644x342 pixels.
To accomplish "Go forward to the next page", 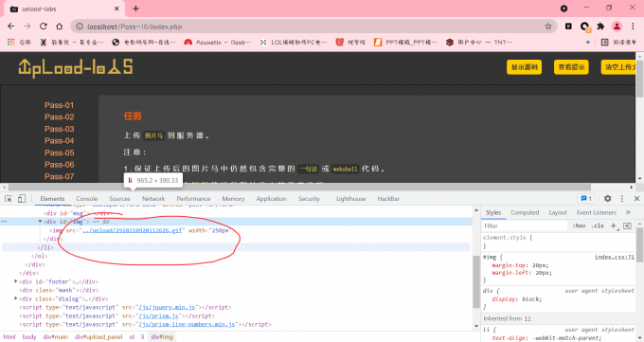I will [27, 27].
